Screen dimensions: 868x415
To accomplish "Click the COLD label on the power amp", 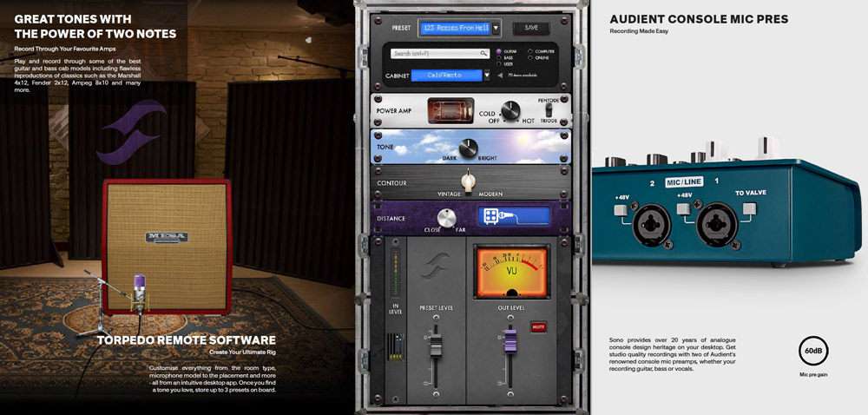I will click(x=487, y=114).
